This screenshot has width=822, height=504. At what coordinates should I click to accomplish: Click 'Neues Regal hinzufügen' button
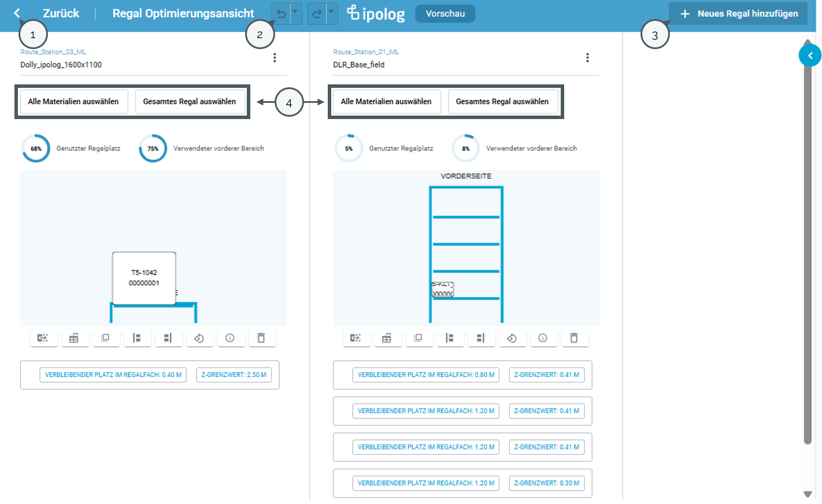(x=738, y=14)
